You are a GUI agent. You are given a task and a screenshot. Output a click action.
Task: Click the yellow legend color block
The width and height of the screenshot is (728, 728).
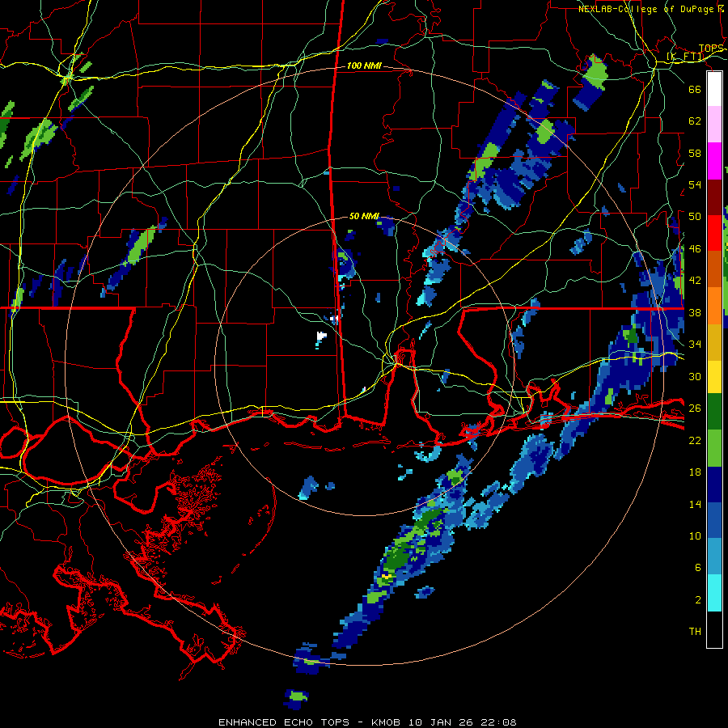click(714, 377)
